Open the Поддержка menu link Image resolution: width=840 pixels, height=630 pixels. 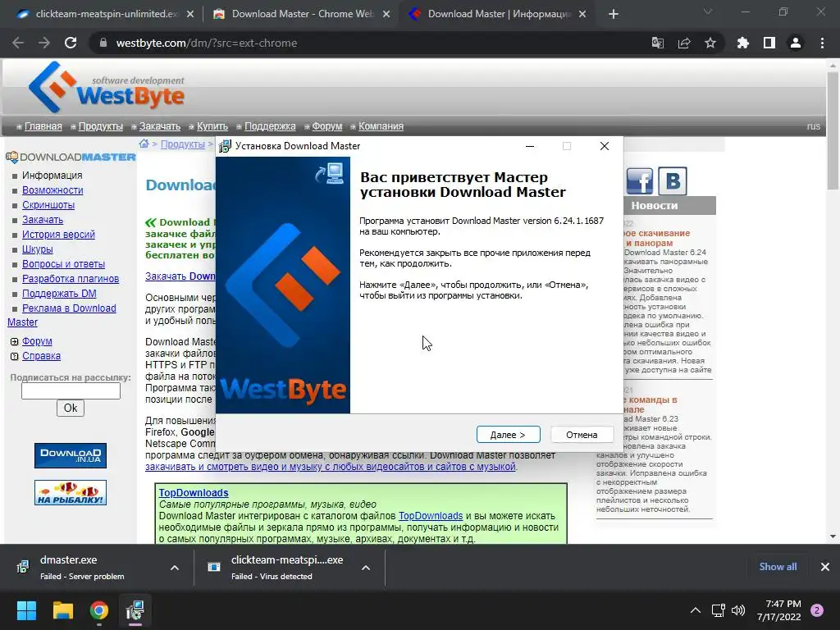270,126
